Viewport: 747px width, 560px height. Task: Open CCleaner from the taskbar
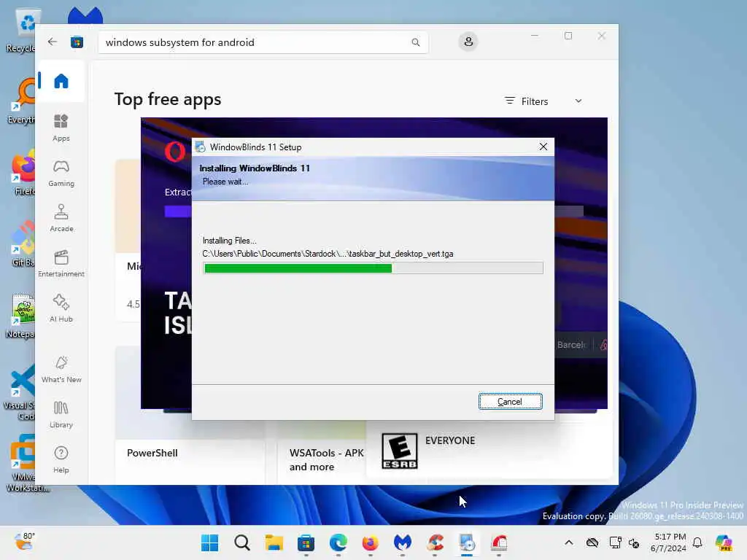pyautogui.click(x=435, y=542)
